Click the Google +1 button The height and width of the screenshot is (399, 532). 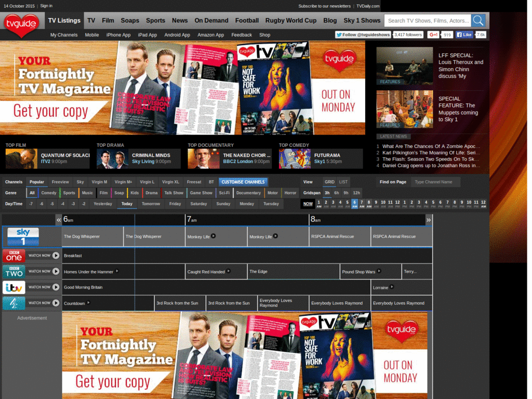[433, 35]
